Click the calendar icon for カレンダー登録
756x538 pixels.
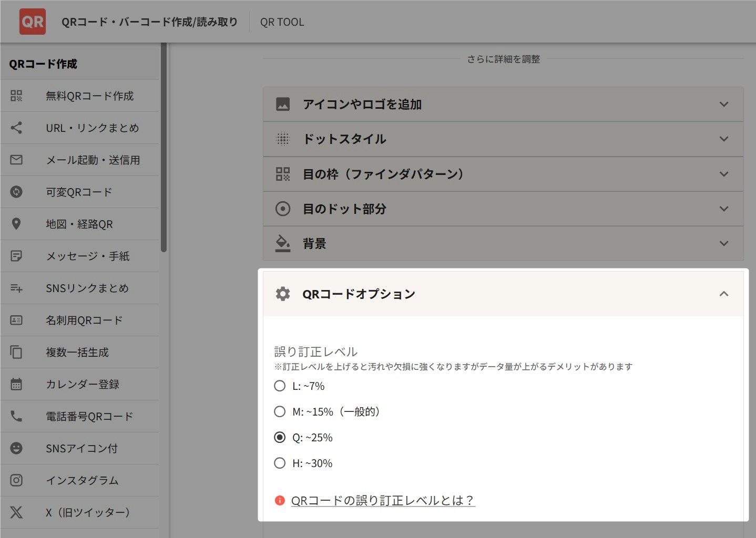(x=16, y=384)
